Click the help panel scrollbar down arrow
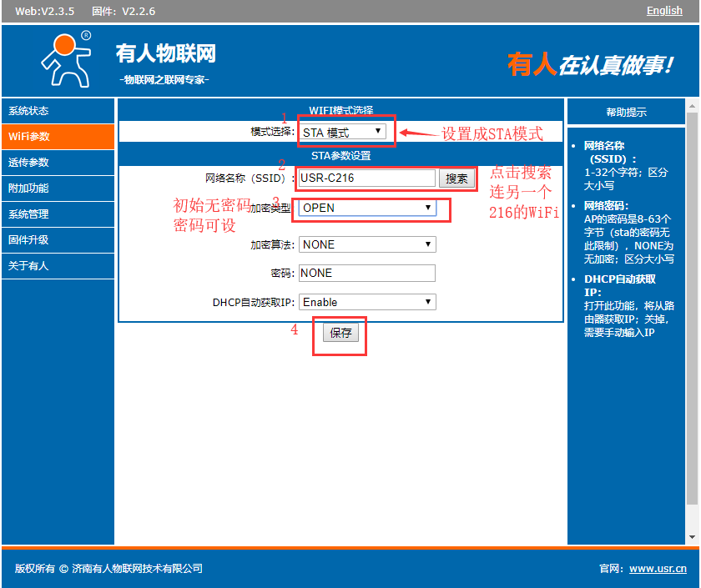 point(692,537)
